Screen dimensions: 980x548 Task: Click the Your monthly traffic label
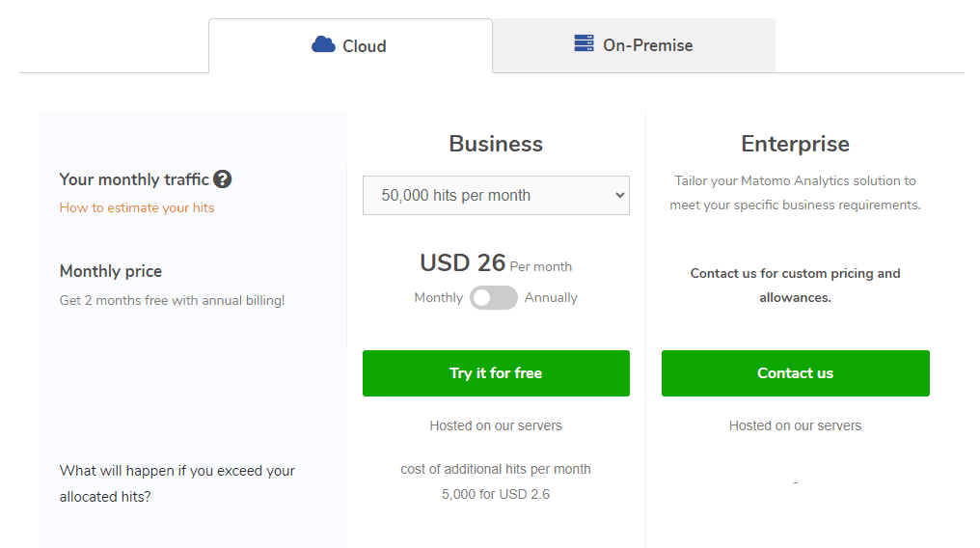tap(134, 179)
